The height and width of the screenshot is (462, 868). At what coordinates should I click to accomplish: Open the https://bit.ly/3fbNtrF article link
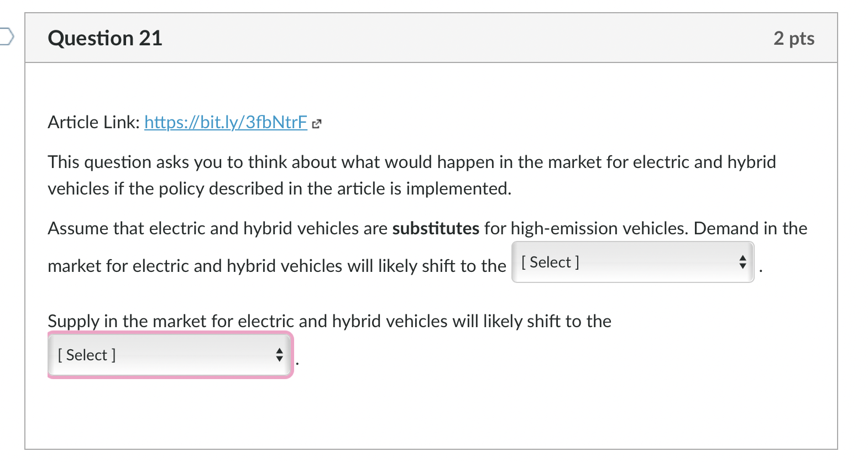(225, 122)
